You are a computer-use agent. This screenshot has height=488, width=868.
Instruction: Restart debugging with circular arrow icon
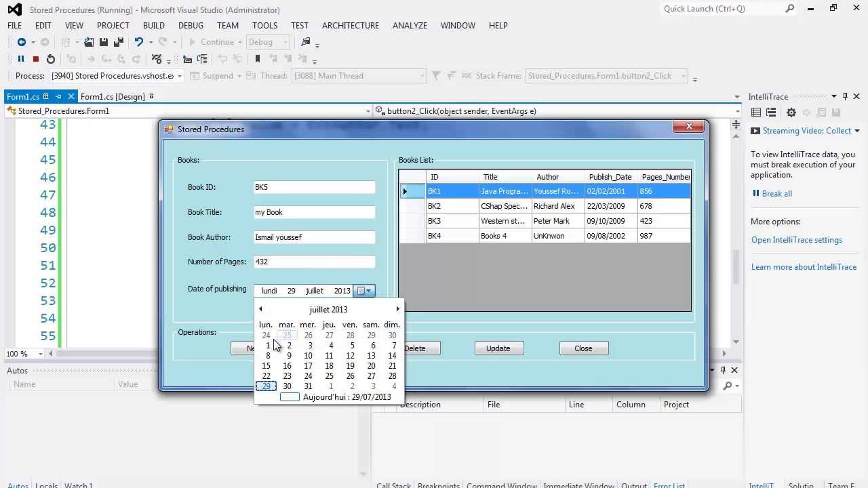[x=51, y=59]
